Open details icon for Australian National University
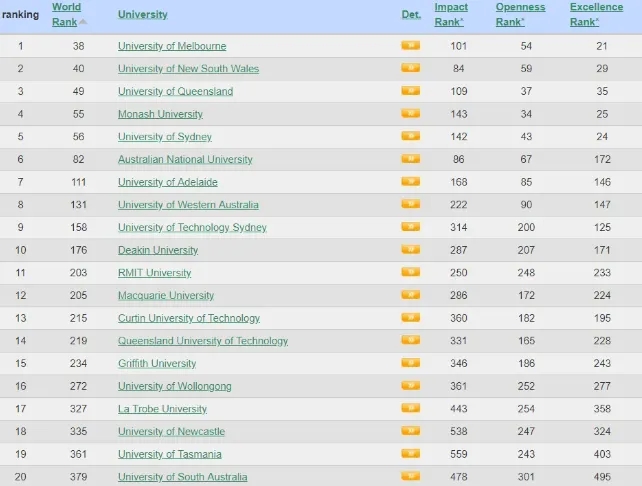The width and height of the screenshot is (642, 486). coord(411,158)
